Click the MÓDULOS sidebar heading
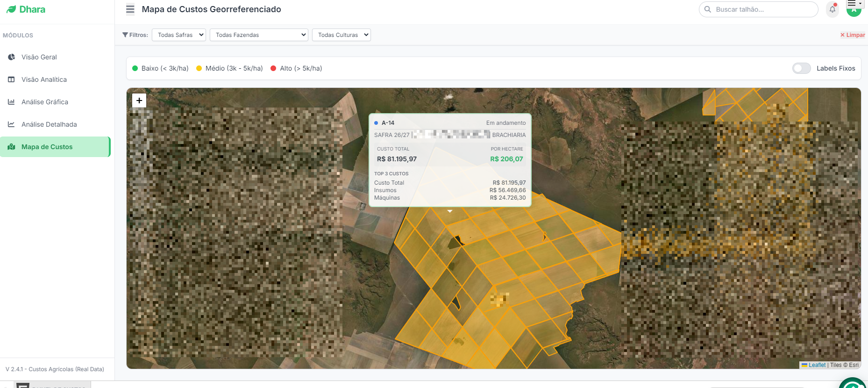The width and height of the screenshot is (868, 388). (x=18, y=36)
